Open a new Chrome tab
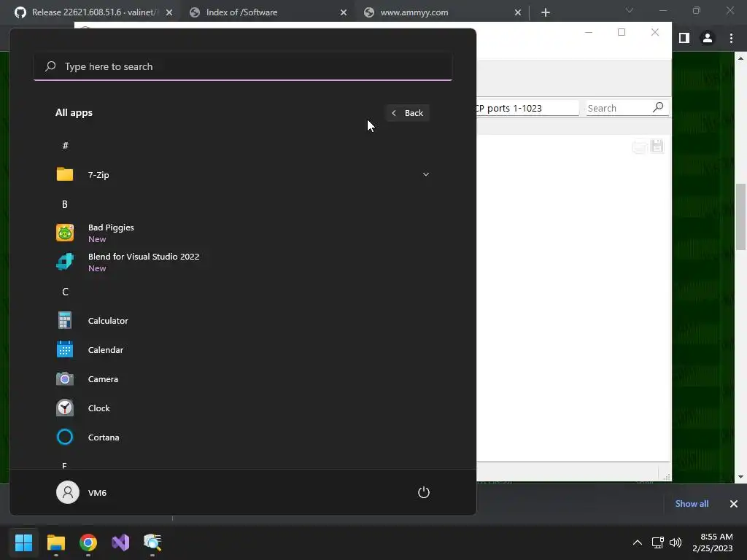Screen dimensions: 747x560 [546, 12]
